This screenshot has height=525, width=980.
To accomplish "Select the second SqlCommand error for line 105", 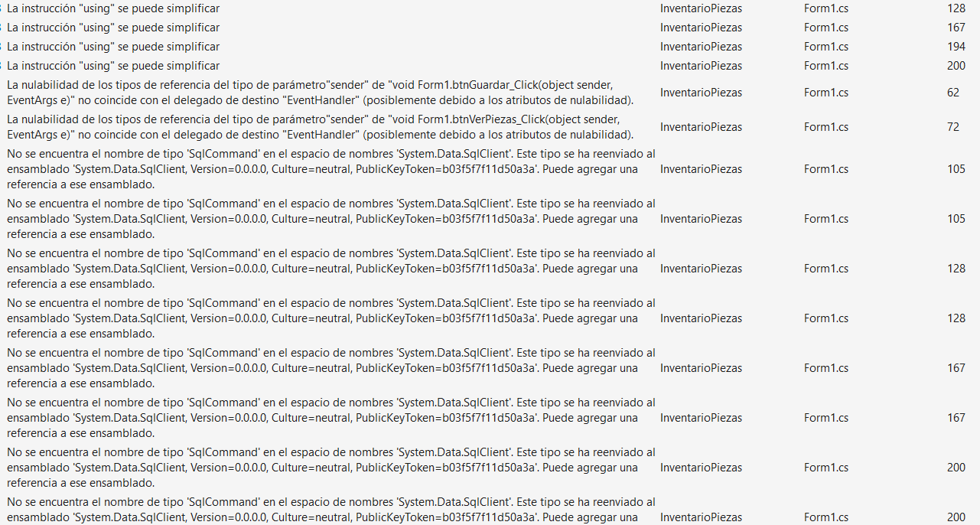I will coord(329,219).
